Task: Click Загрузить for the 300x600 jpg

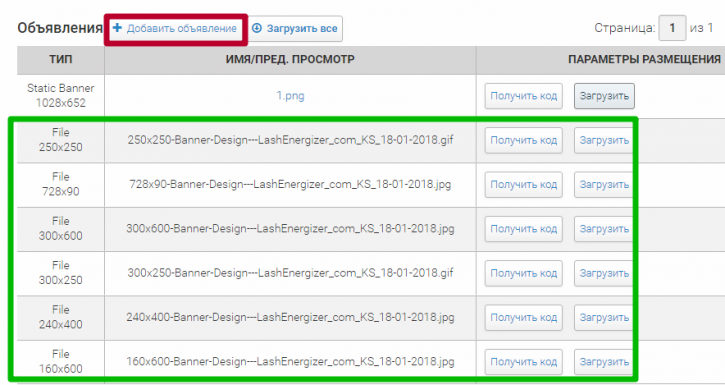Action: click(x=603, y=229)
